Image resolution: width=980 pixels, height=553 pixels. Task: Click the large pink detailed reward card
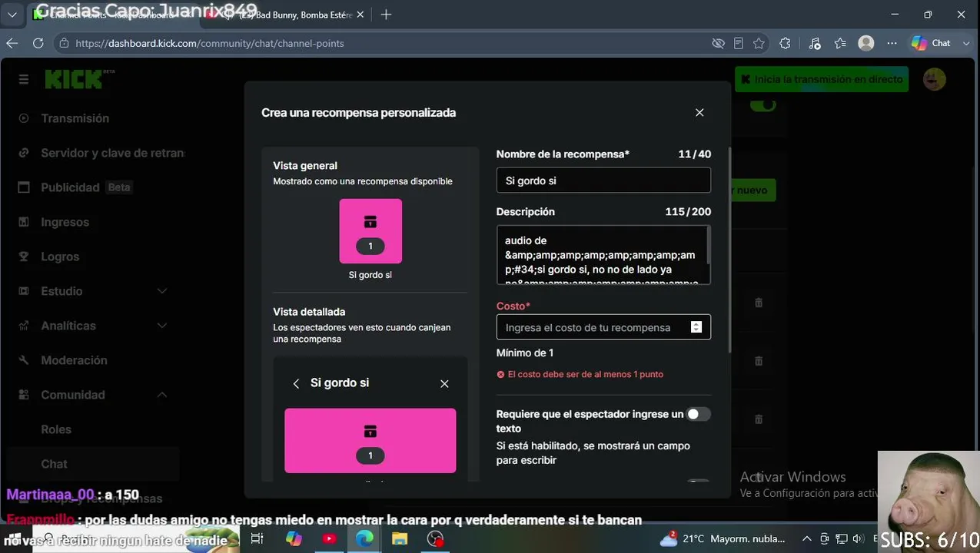(x=370, y=440)
